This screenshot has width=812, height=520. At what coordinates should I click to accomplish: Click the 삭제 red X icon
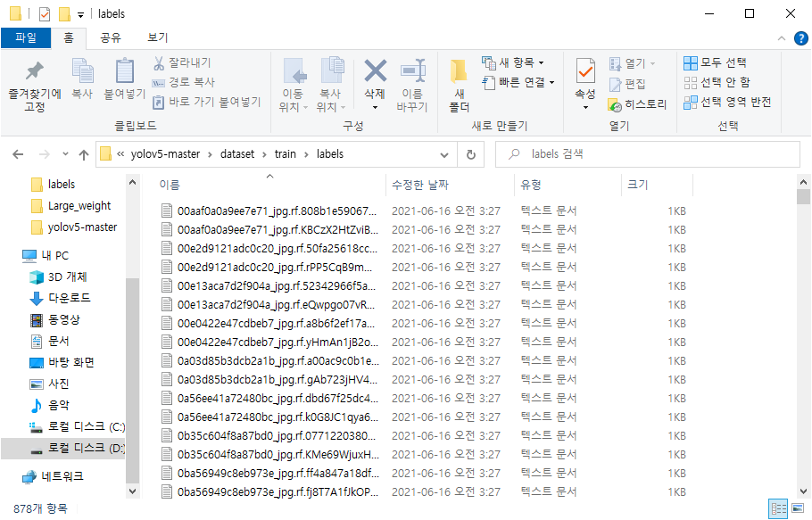coord(375,70)
